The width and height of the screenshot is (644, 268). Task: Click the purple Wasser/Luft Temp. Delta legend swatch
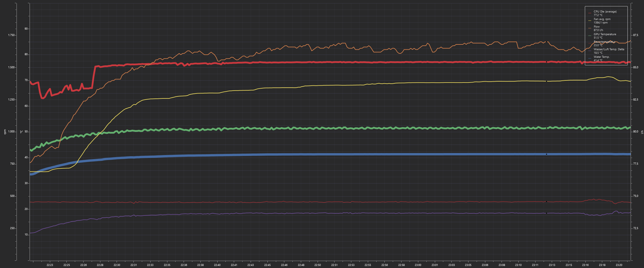point(589,51)
